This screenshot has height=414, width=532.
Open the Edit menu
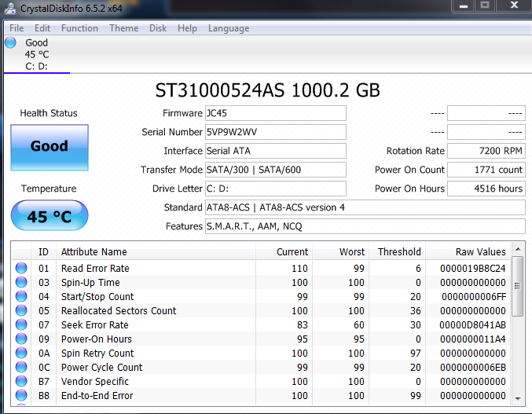coord(42,28)
